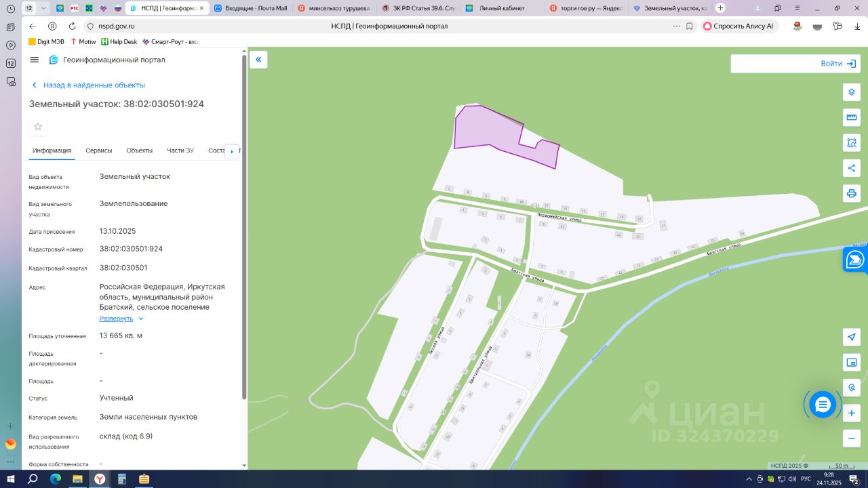Select cadastral quarter value 38:02:030501
This screenshot has height=488, width=868.
tap(123, 268)
